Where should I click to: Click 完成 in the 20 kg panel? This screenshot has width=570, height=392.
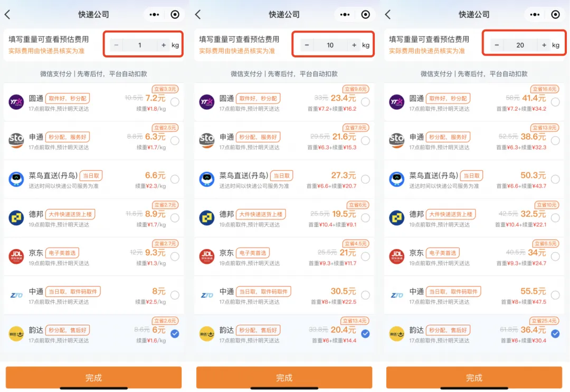tap(474, 377)
